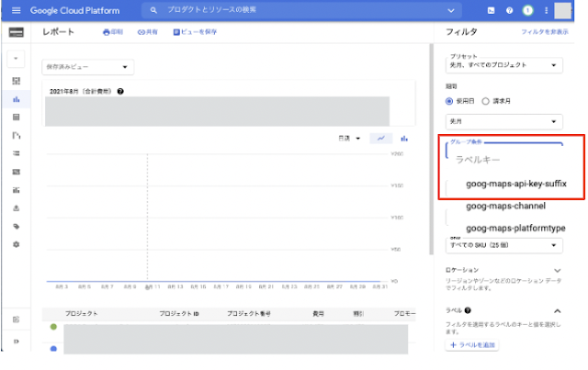
Task: Switch to the bar chart view
Action: pyautogui.click(x=404, y=139)
